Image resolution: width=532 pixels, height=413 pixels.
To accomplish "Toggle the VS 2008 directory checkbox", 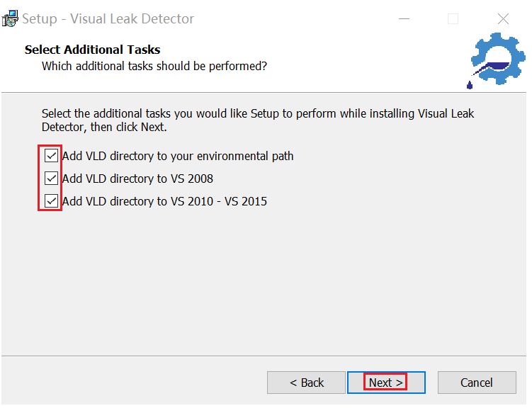I will click(x=51, y=179).
